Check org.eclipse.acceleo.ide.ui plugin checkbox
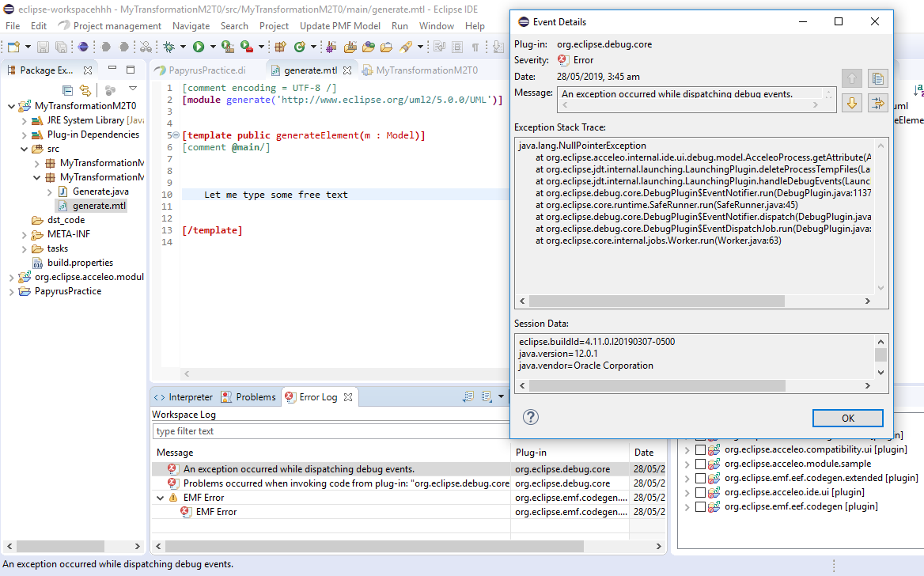Viewport: 924px width, 576px height. click(x=701, y=492)
